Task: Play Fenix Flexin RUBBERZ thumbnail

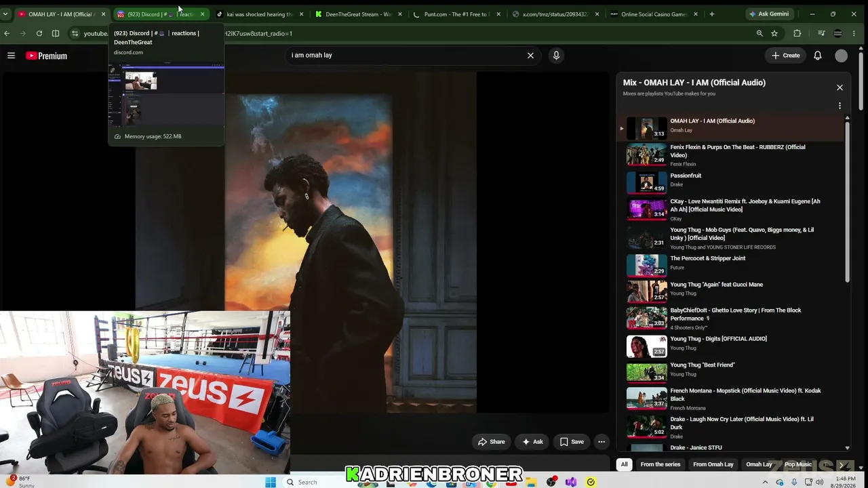Action: pos(646,154)
